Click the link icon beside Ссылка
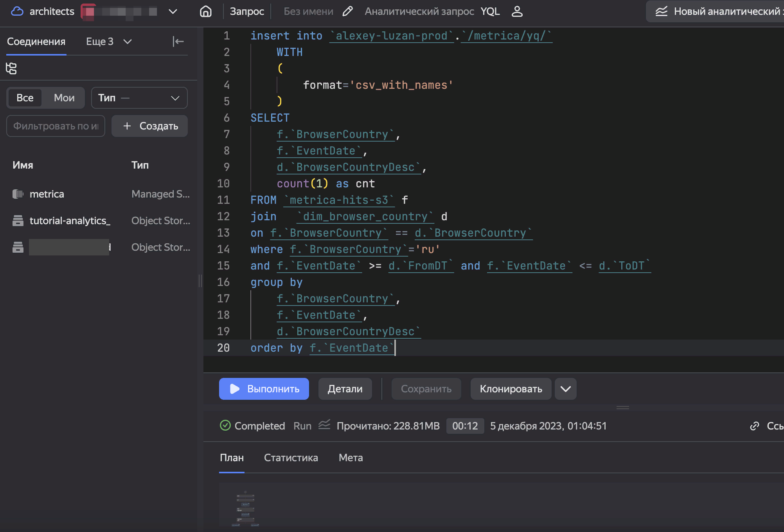 click(x=755, y=426)
